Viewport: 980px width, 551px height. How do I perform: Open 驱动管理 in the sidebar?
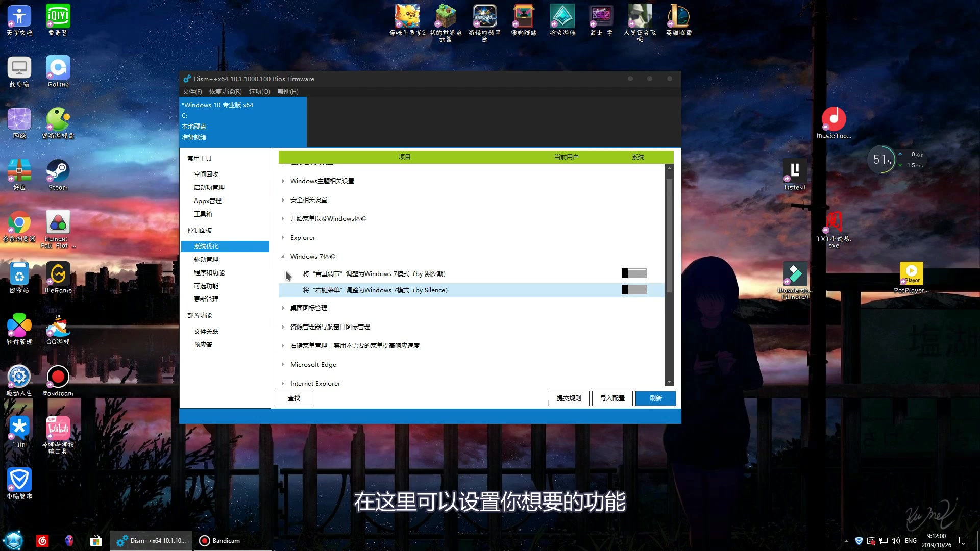coord(206,260)
